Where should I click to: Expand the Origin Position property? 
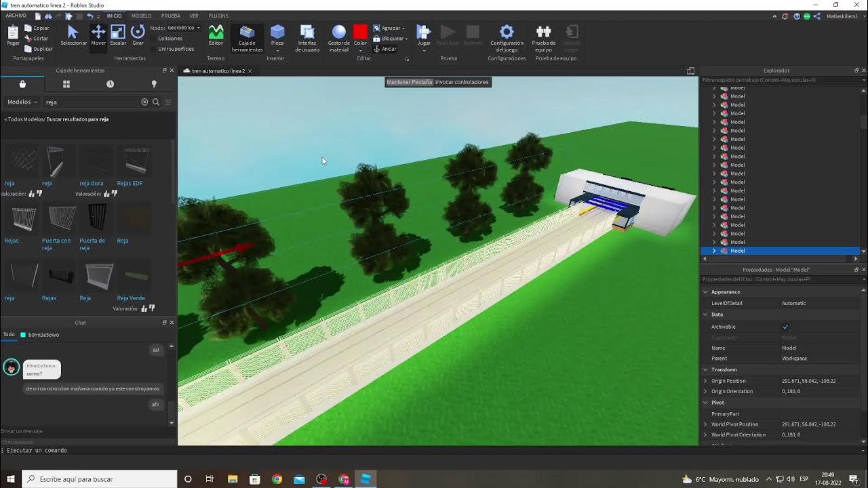tap(705, 381)
